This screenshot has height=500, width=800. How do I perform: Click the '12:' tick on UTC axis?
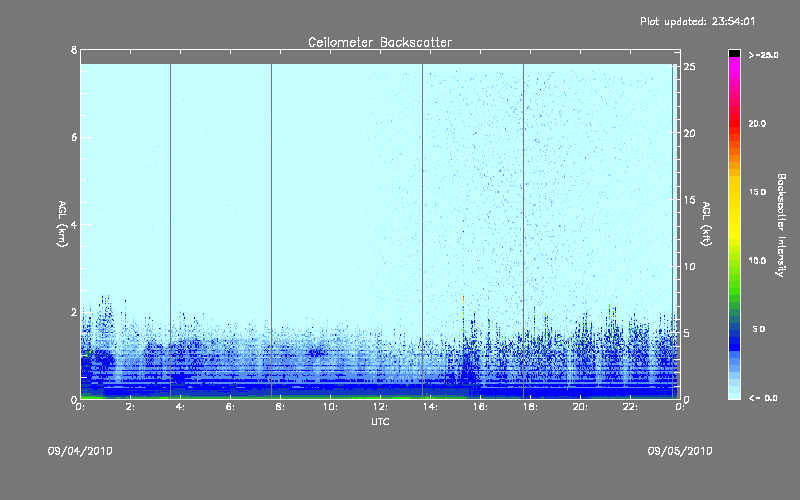381,407
